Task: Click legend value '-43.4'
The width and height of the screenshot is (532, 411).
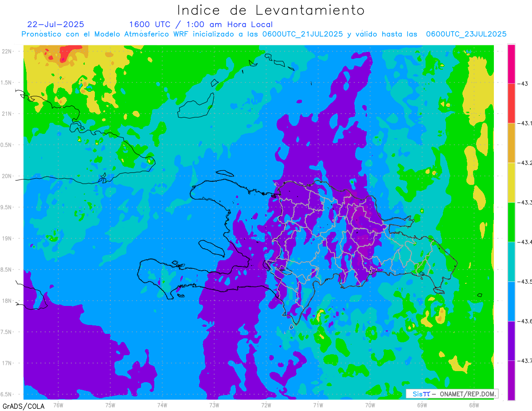Action: (x=524, y=242)
